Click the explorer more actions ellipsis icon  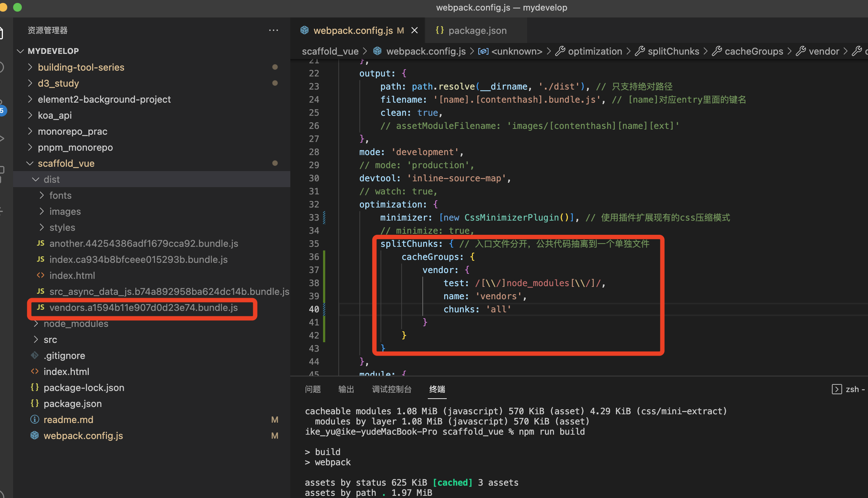click(273, 31)
